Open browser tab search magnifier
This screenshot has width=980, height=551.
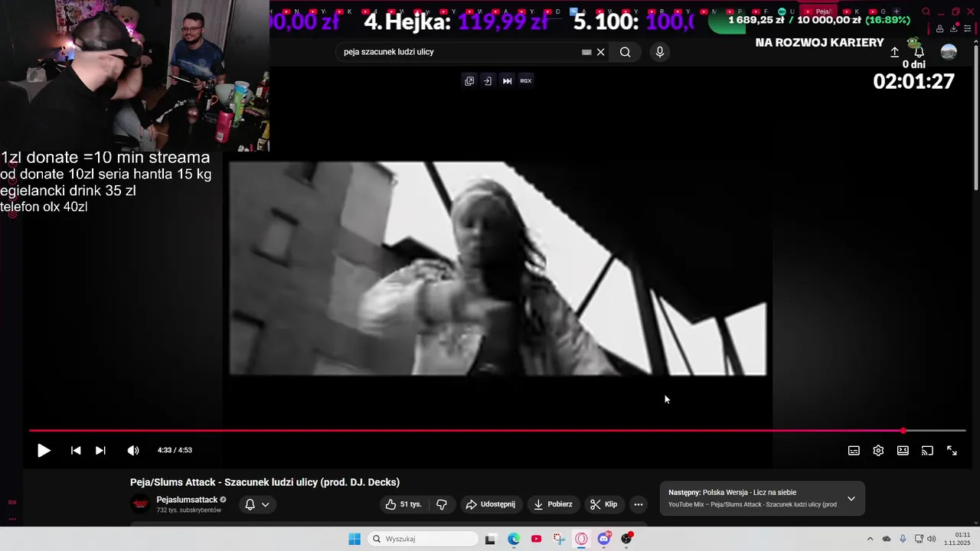[926, 11]
